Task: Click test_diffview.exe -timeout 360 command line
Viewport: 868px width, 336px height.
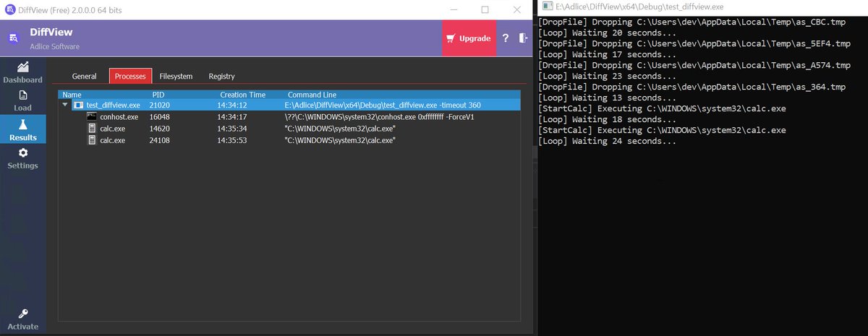Action: click(x=383, y=105)
